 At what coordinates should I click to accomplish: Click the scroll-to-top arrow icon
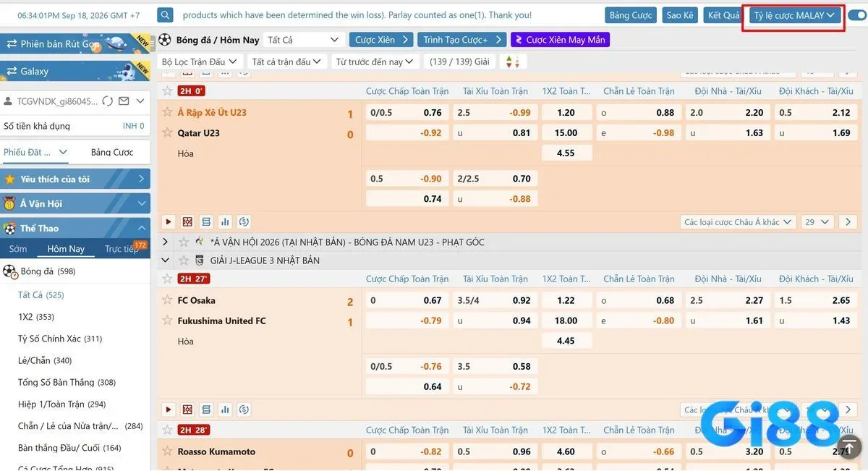point(848,446)
